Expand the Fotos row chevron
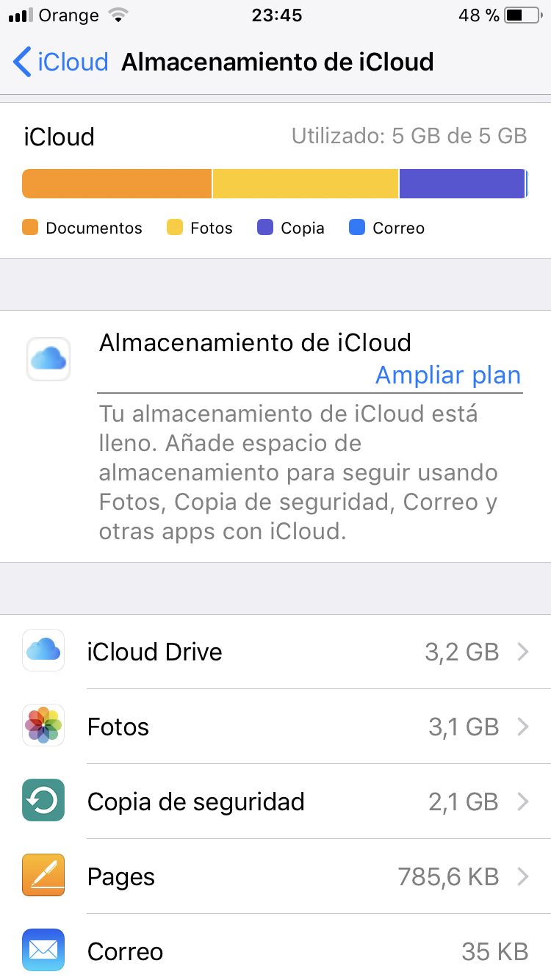Viewport: 551px width, 980px height. (x=523, y=727)
